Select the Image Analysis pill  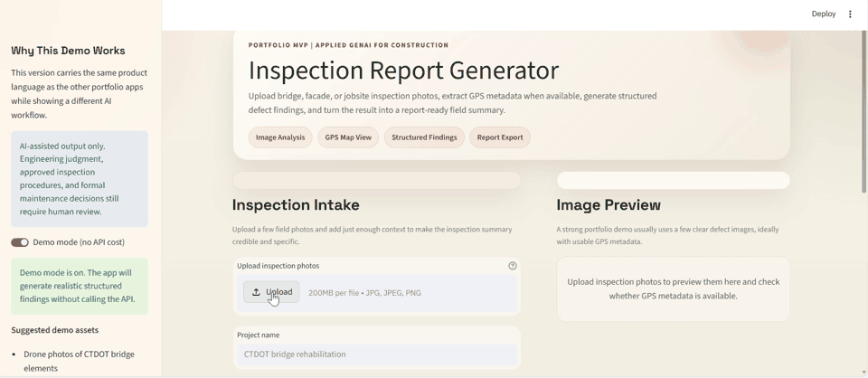280,137
